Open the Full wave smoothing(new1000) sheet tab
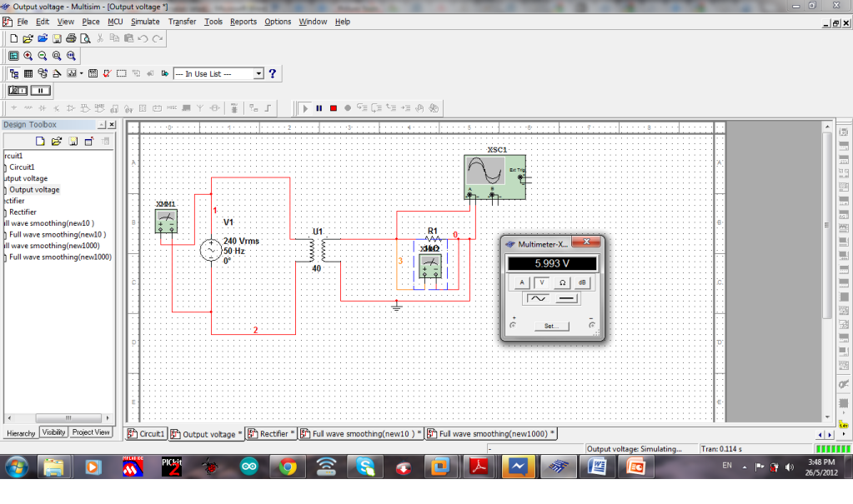The image size is (853, 504). click(x=491, y=434)
